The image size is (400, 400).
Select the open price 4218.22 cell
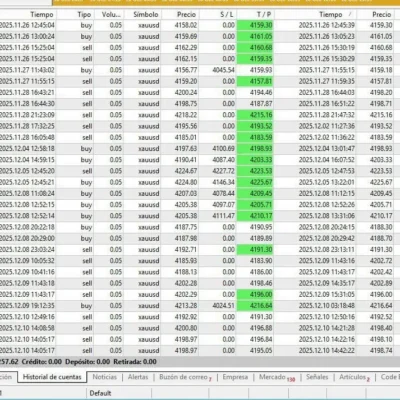186,115
